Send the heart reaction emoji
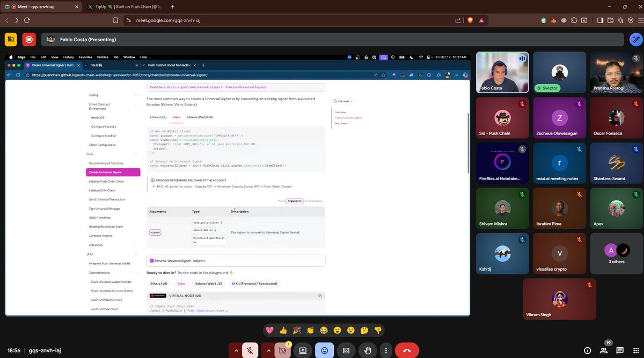The height and width of the screenshot is (358, 644). coord(269,330)
